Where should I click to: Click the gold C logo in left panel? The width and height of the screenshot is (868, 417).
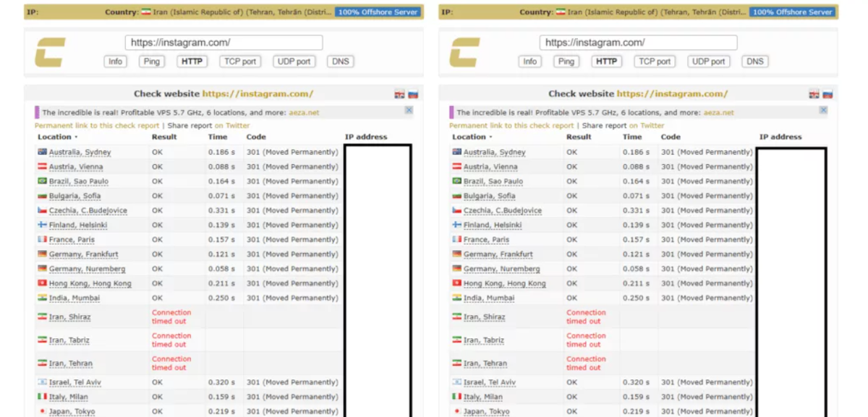[x=50, y=53]
